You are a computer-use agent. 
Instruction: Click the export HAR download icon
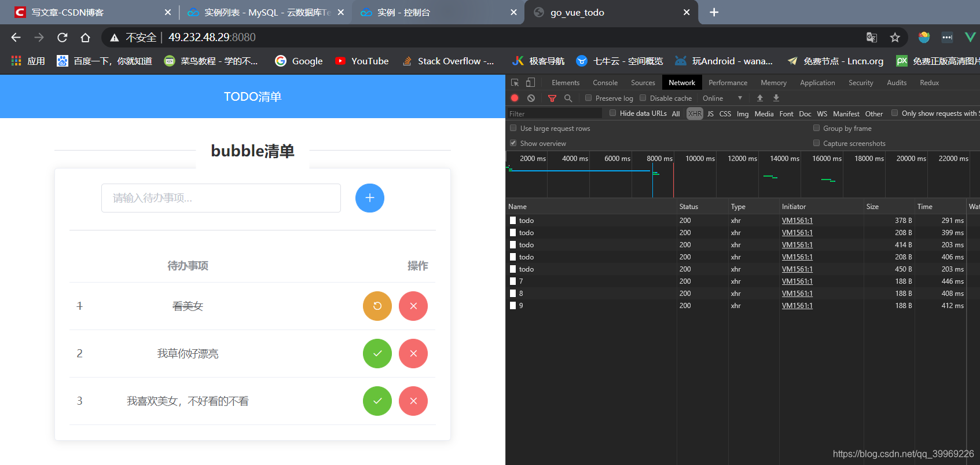[x=776, y=98]
